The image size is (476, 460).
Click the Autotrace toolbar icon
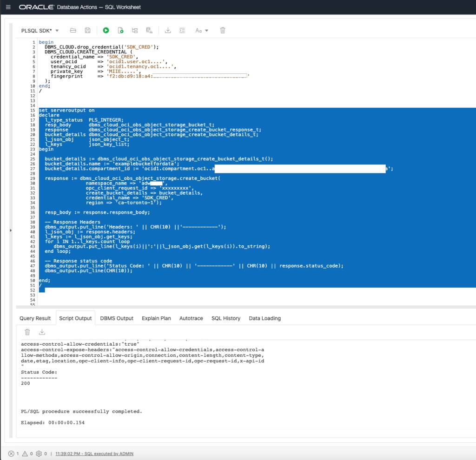(x=149, y=30)
